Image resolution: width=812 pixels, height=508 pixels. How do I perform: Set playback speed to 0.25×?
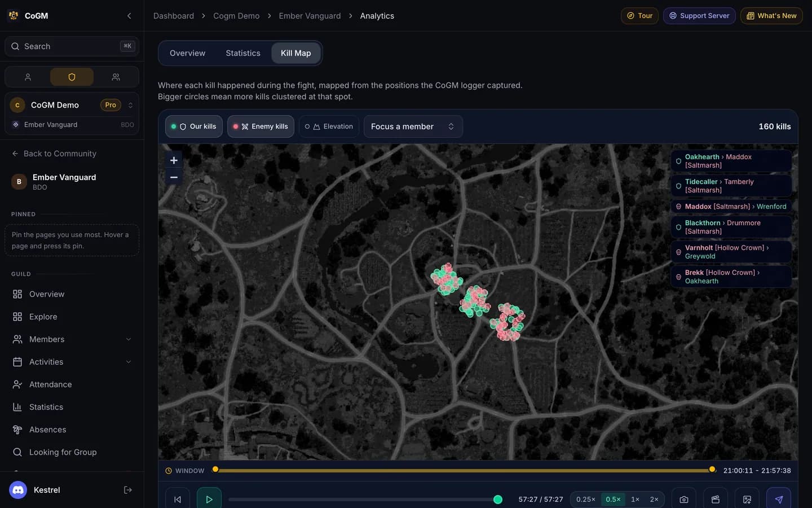point(586,499)
